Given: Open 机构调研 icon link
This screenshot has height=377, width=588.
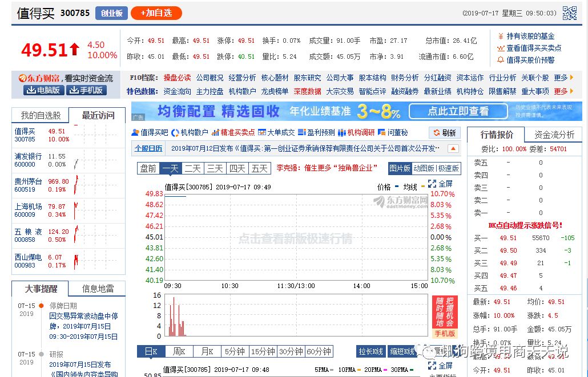Looking at the screenshot, I should pyautogui.click(x=356, y=132).
